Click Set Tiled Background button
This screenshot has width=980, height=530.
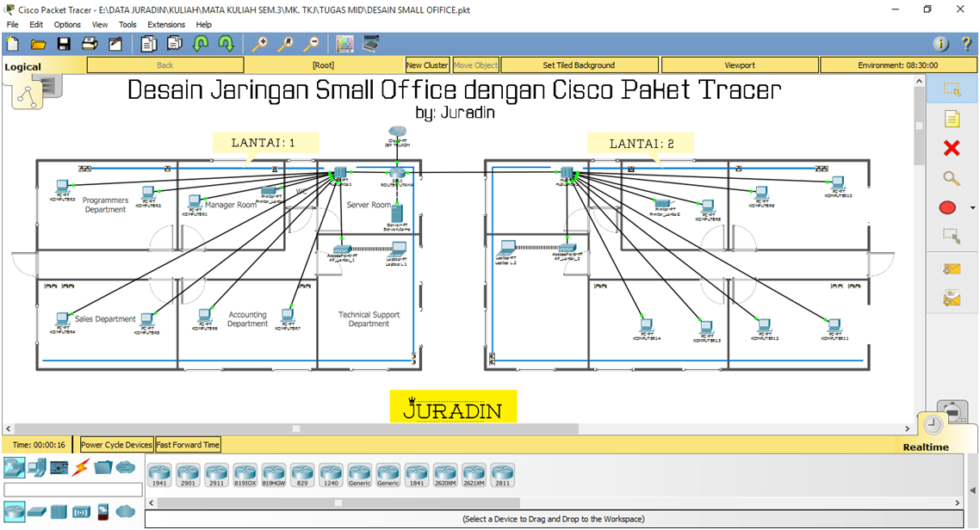[x=579, y=65]
